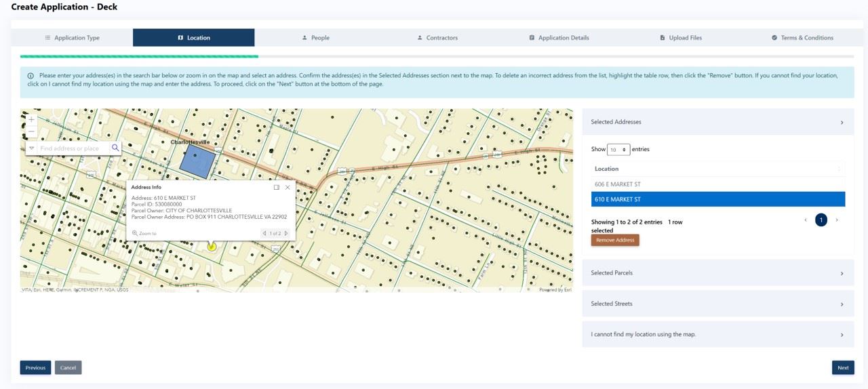
Task: Zoom out on the map
Action: (31, 131)
